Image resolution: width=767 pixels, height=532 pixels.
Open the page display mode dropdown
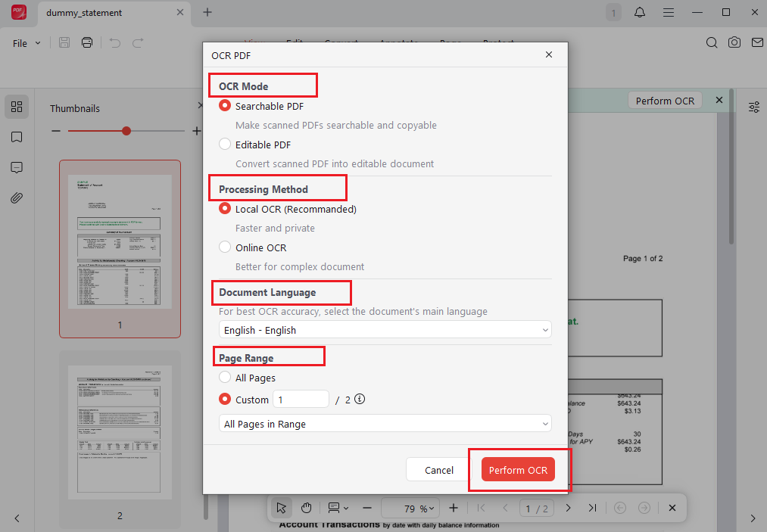[338, 508]
